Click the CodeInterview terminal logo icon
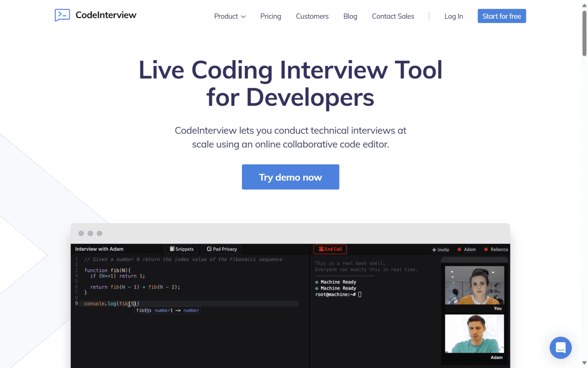Image resolution: width=588 pixels, height=368 pixels. [x=62, y=15]
